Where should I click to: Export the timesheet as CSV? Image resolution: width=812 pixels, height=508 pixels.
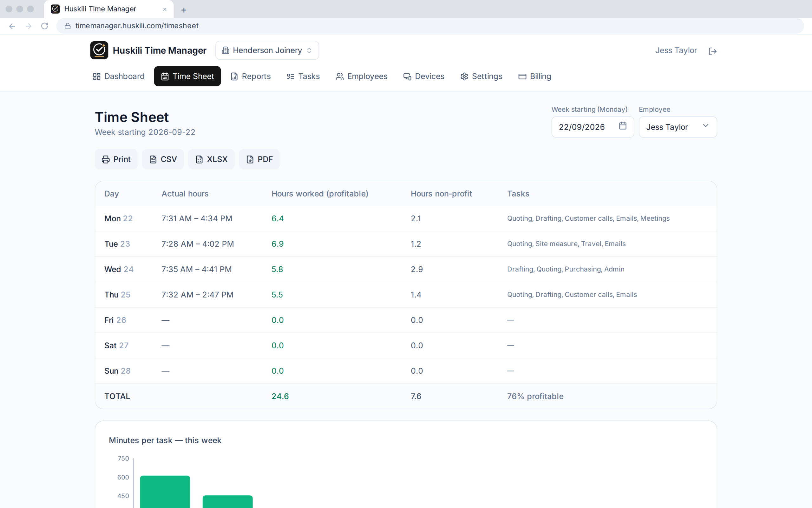[163, 159]
